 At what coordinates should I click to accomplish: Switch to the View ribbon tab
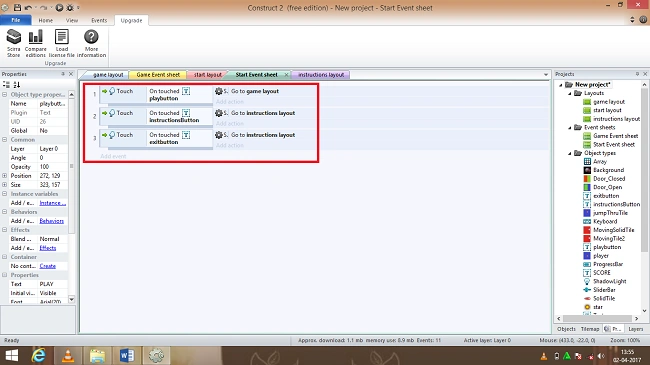pyautogui.click(x=72, y=20)
